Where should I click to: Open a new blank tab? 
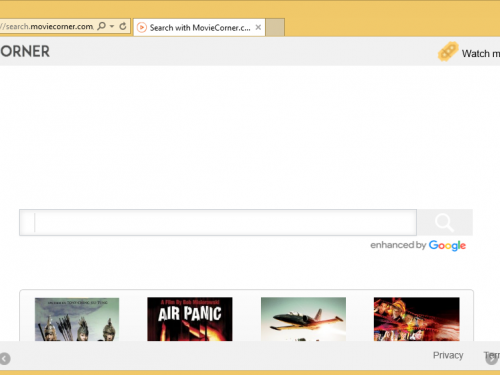(x=275, y=27)
